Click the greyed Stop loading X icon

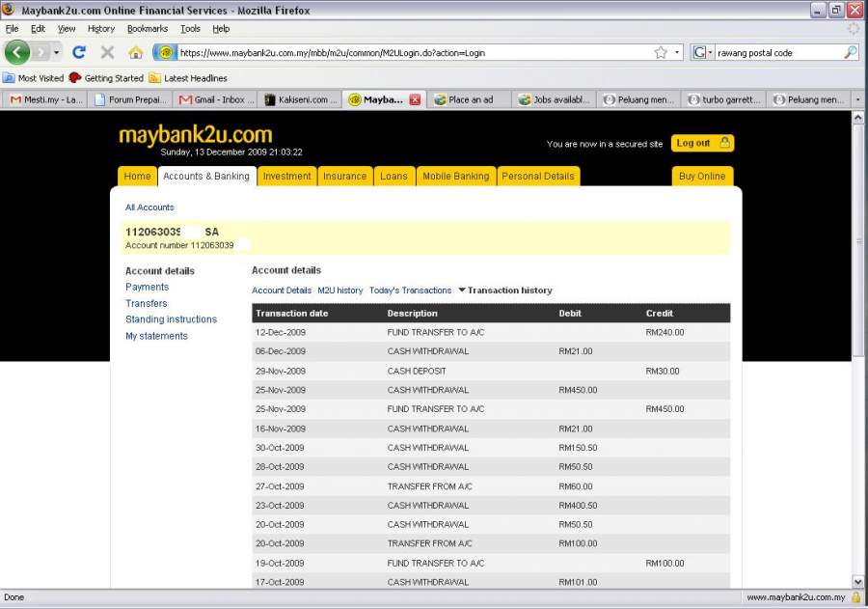click(x=107, y=52)
